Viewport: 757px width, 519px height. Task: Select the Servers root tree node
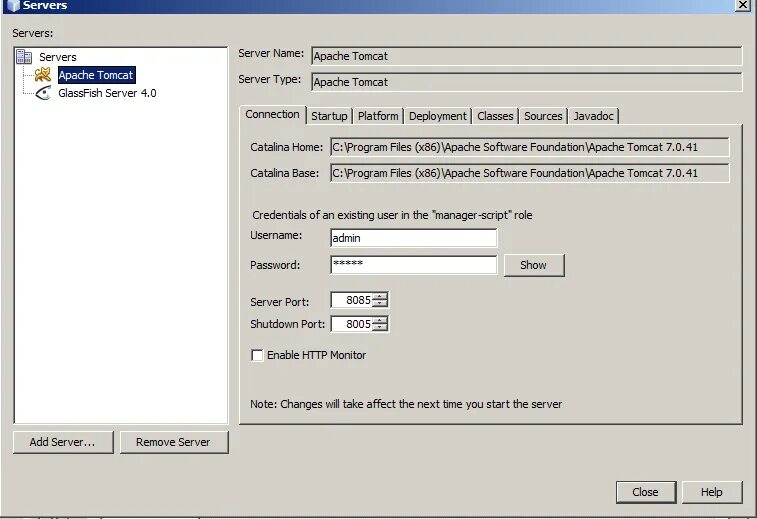57,57
